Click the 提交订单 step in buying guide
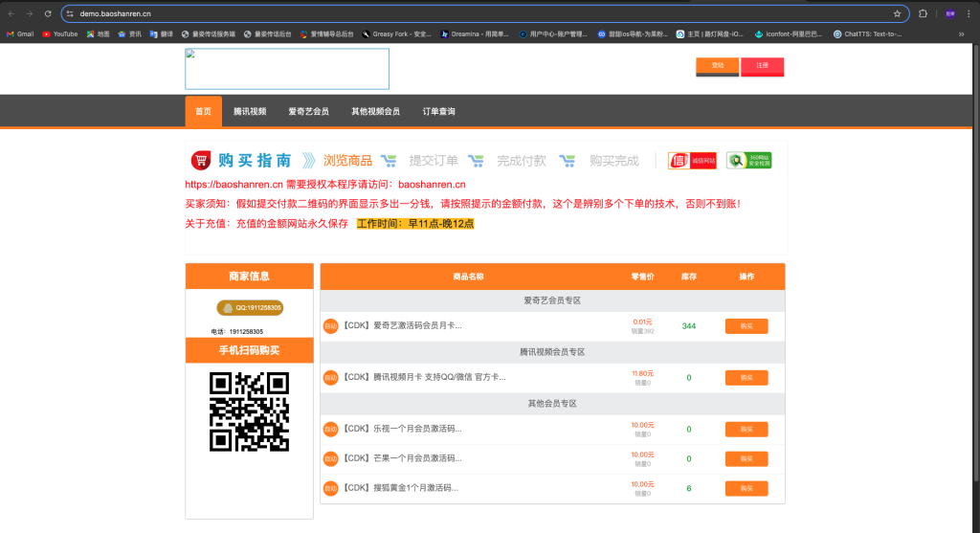The image size is (980, 533). [x=434, y=161]
